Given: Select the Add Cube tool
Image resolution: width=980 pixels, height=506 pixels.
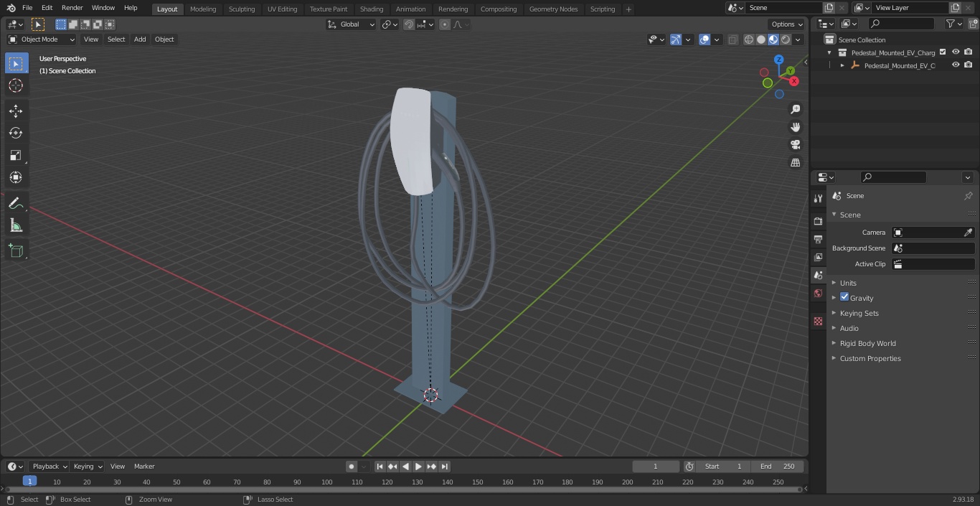Looking at the screenshot, I should point(16,251).
